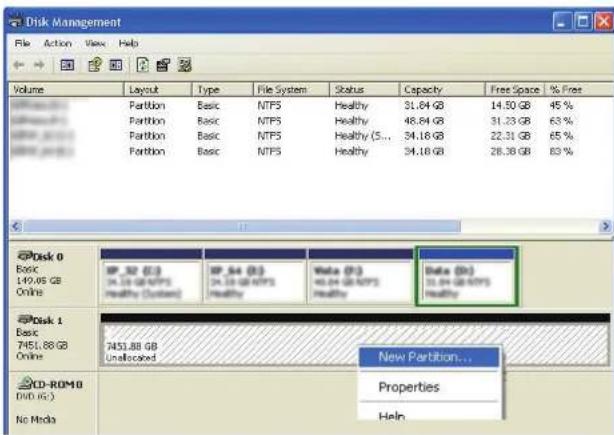Click the 65 % free value

click(x=561, y=136)
